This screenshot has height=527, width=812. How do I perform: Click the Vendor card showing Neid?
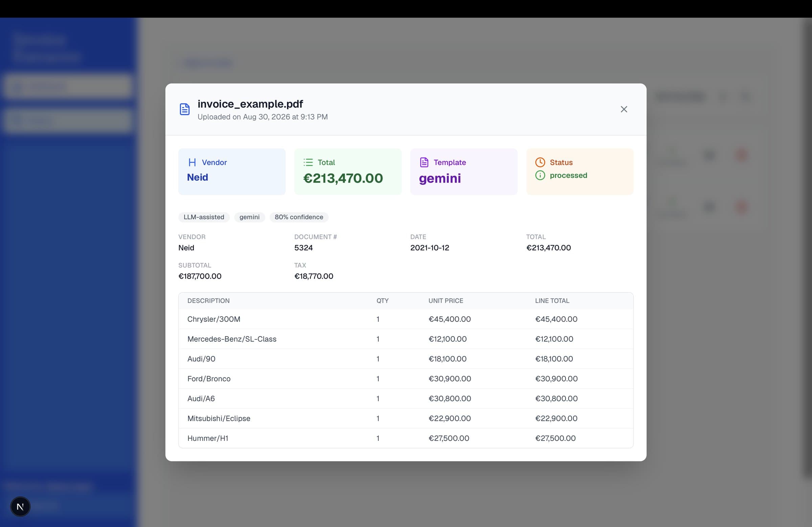tap(232, 171)
